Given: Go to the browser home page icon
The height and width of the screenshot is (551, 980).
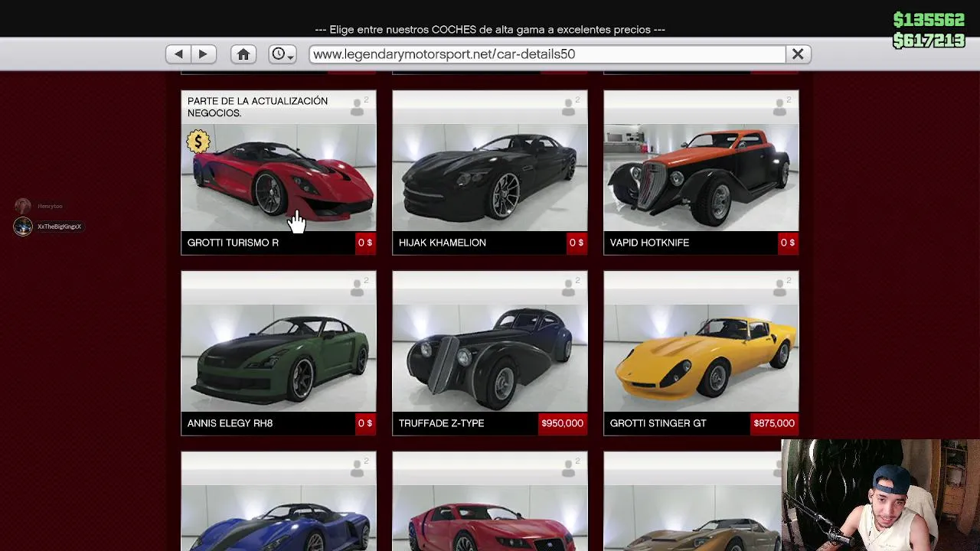Looking at the screenshot, I should (243, 54).
